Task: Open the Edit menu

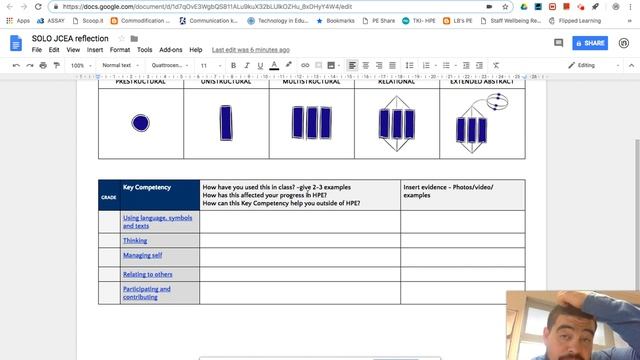Action: click(x=54, y=50)
